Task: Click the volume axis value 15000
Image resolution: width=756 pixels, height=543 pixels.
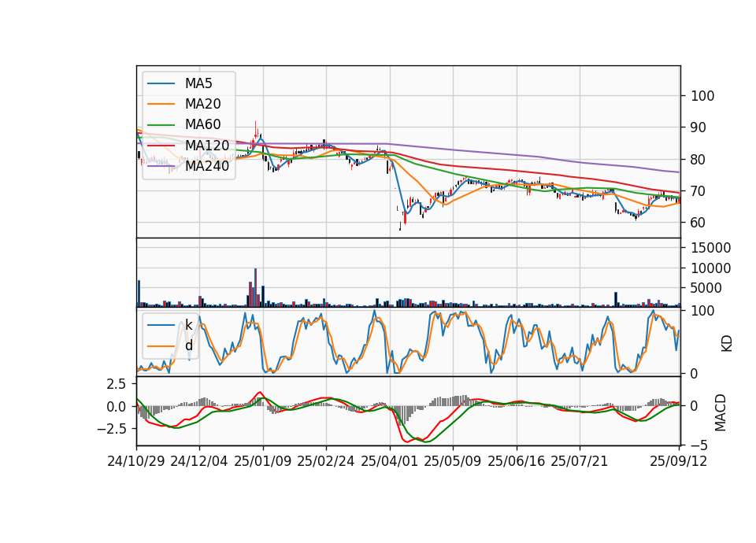Action: (x=711, y=248)
